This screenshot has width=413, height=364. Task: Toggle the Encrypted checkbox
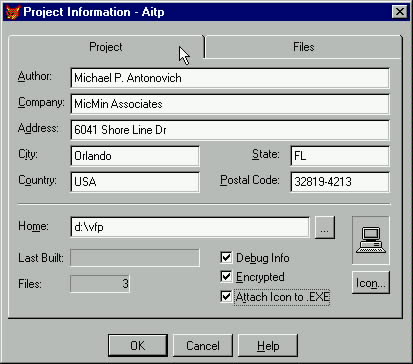click(226, 277)
